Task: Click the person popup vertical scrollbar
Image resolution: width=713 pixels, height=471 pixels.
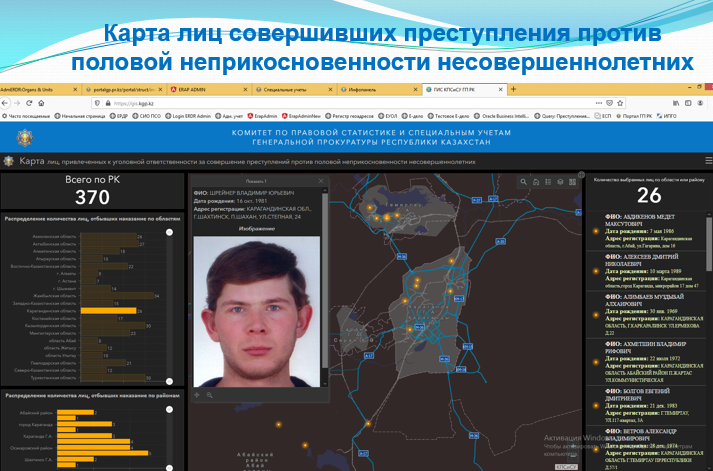Action: coord(325,281)
